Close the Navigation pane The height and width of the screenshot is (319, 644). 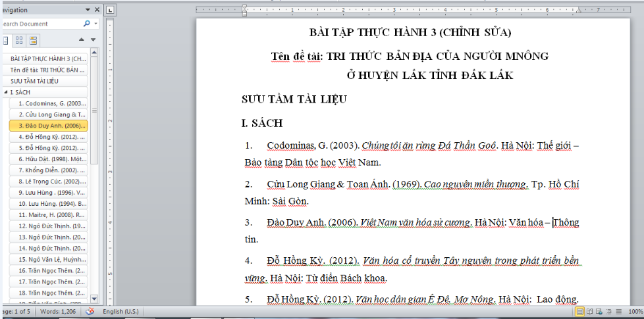point(97,10)
